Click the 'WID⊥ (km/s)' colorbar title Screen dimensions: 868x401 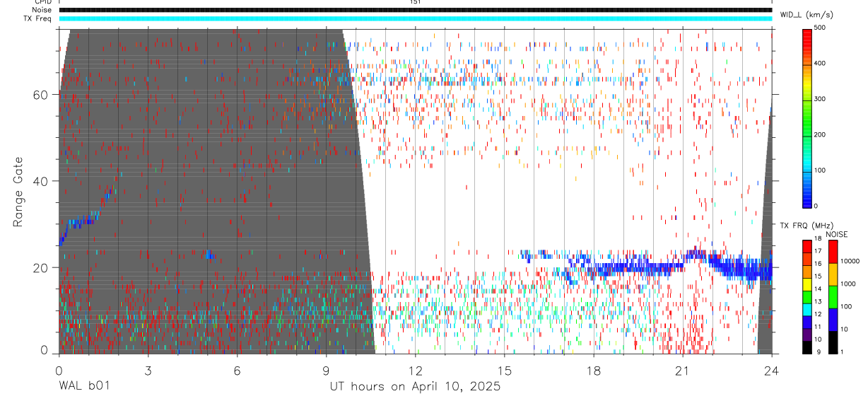pos(807,15)
